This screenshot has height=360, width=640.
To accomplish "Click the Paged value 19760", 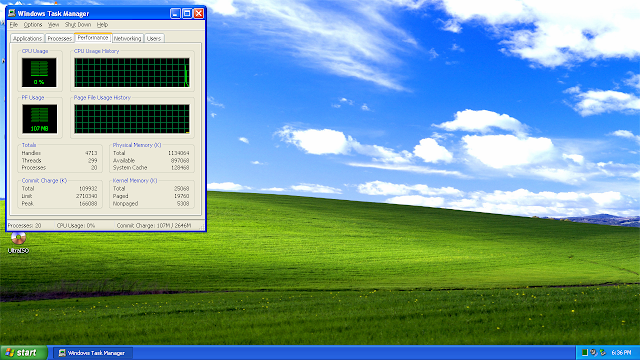I will pos(182,196).
